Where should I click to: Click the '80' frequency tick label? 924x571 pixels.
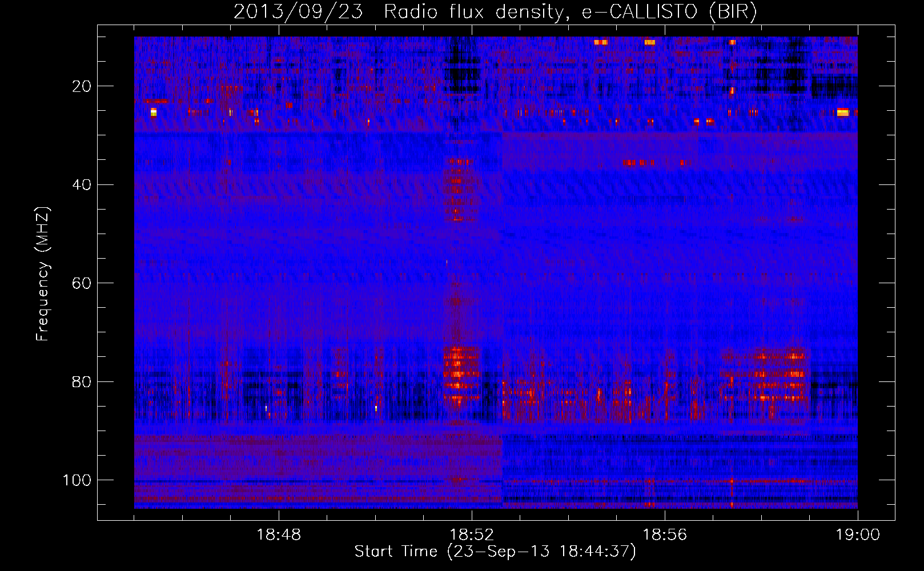(82, 381)
